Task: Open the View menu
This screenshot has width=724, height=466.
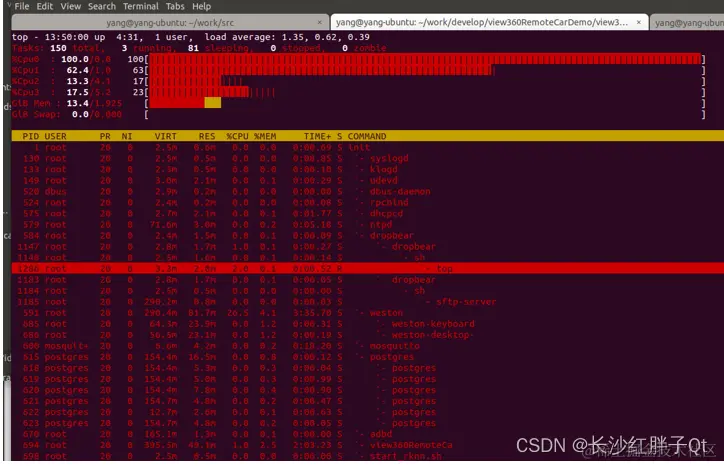Action: (71, 6)
